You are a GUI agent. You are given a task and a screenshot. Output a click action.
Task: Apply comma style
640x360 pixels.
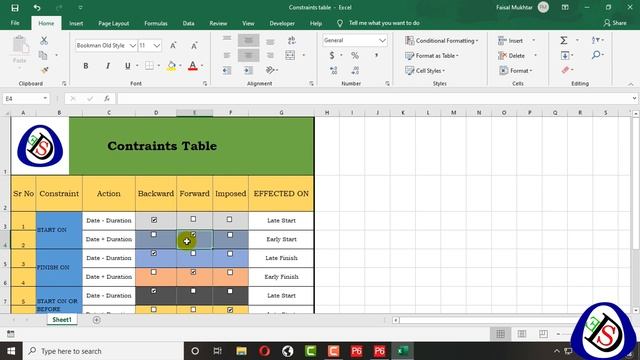coord(376,55)
